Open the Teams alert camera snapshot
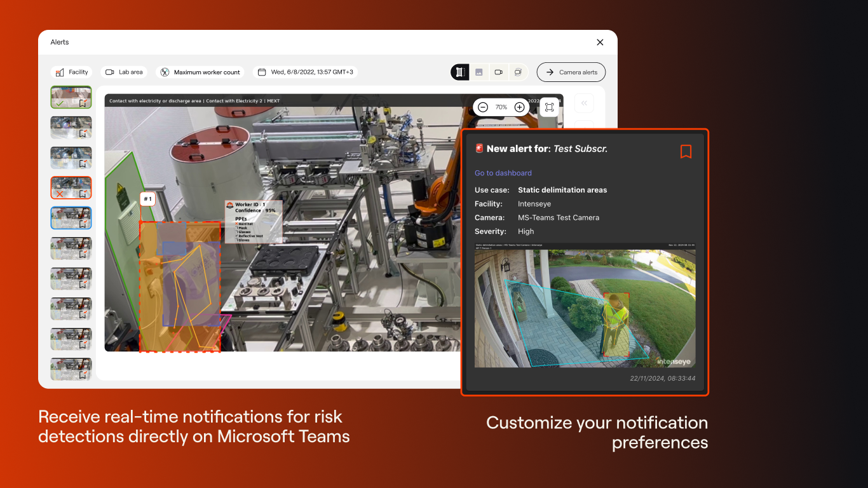868x488 pixels. click(585, 304)
